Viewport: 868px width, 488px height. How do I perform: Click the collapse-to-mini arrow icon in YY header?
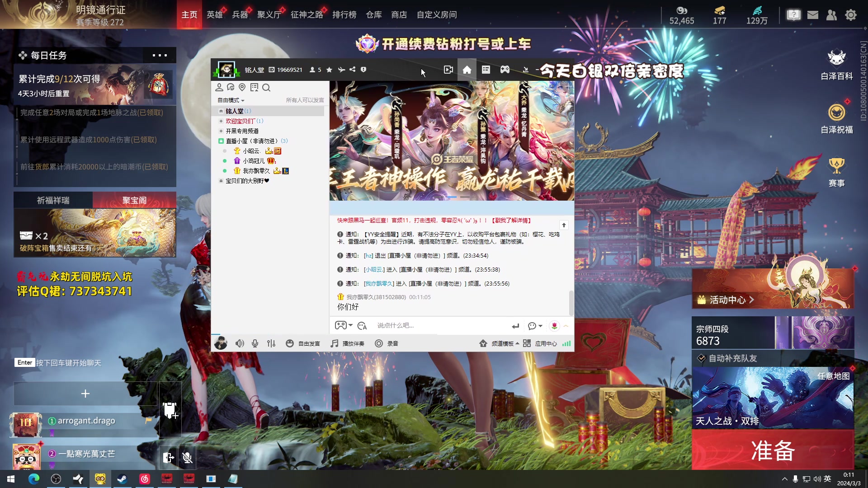point(525,70)
